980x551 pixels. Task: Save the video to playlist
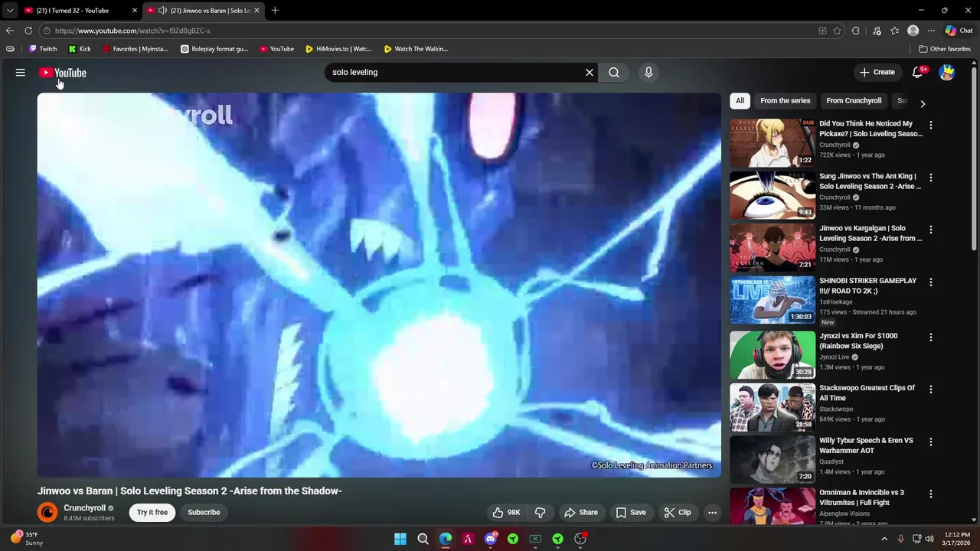coord(631,512)
